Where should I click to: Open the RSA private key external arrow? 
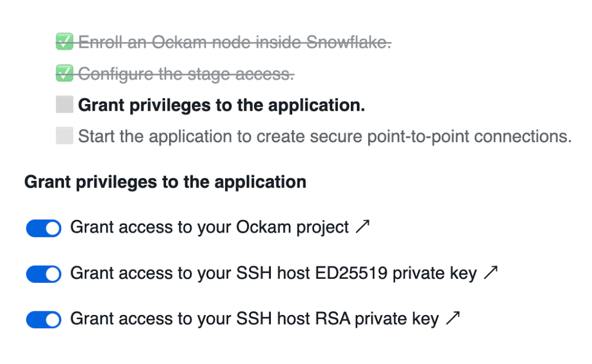point(453,319)
